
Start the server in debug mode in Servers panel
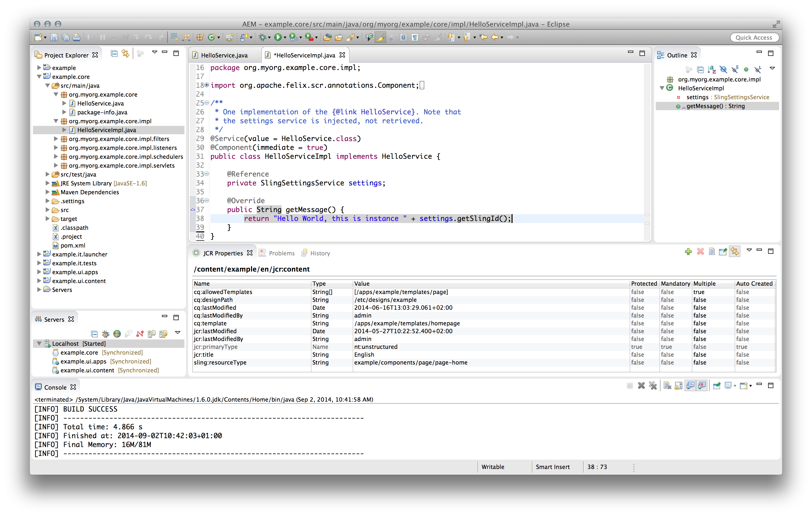(x=106, y=334)
